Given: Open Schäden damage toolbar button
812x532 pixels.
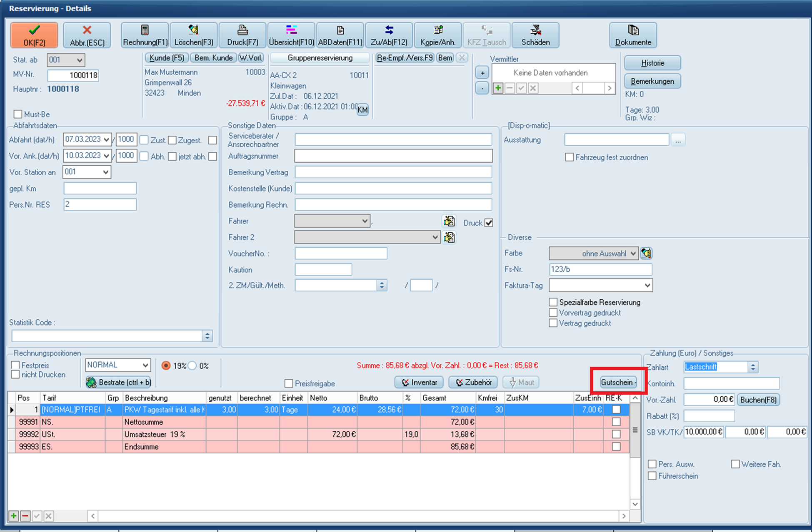Looking at the screenshot, I should click(x=535, y=35).
